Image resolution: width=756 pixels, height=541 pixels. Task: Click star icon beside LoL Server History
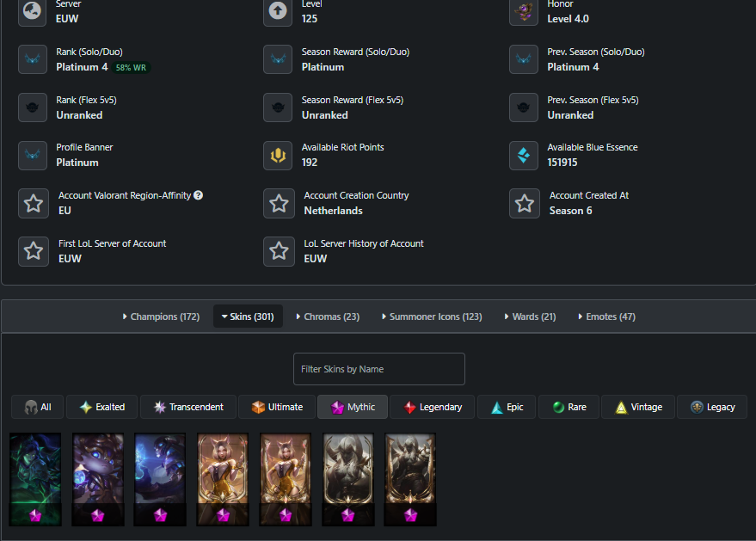(x=279, y=251)
